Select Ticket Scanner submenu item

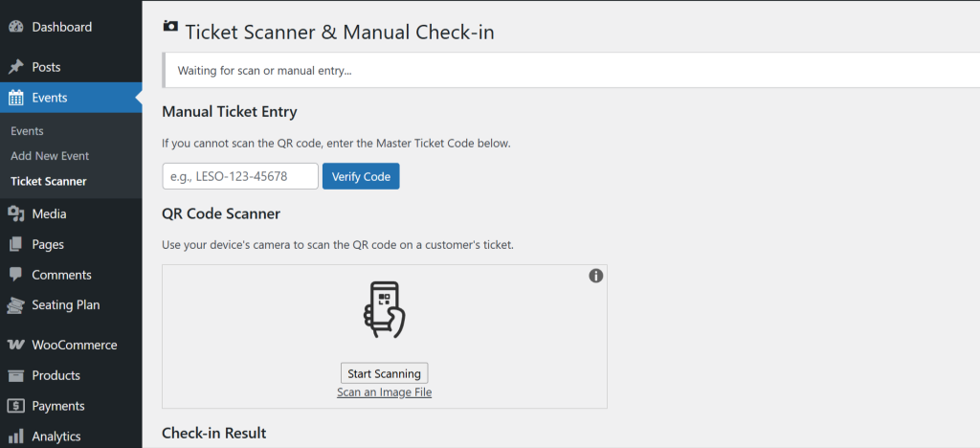(x=49, y=181)
